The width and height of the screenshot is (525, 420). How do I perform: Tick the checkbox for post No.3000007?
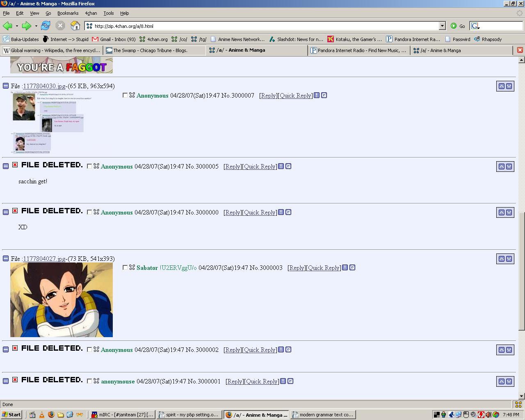[x=125, y=95]
